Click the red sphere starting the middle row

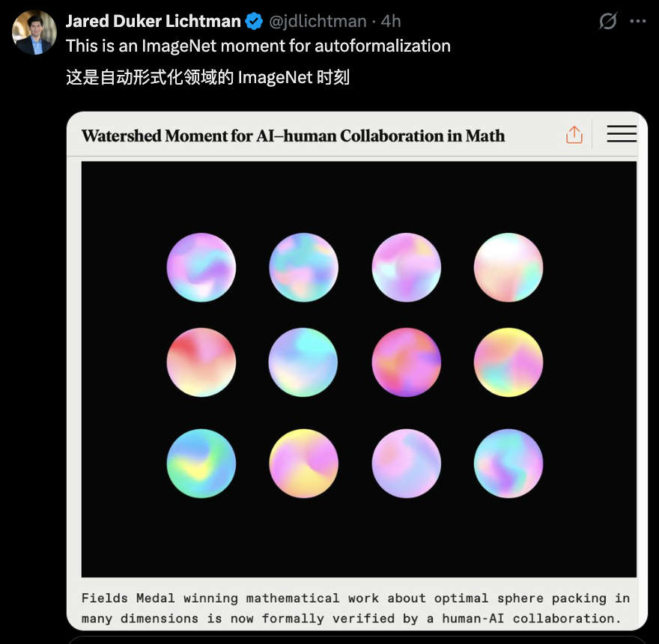pos(201,362)
